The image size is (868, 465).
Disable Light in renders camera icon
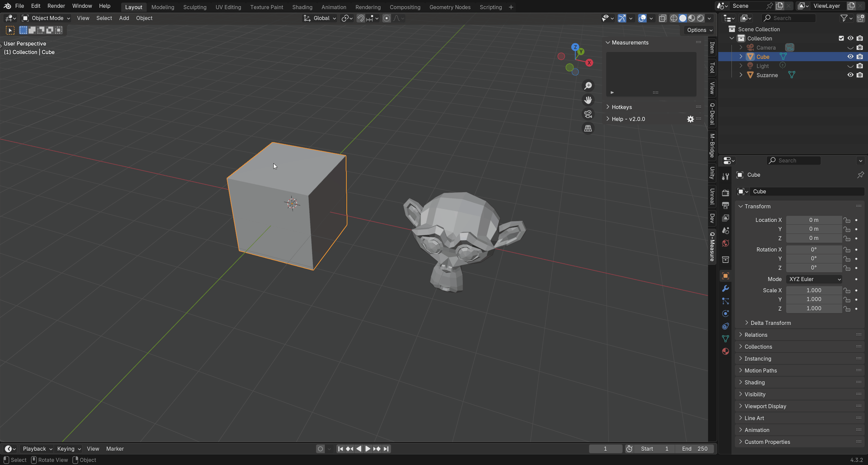(860, 66)
